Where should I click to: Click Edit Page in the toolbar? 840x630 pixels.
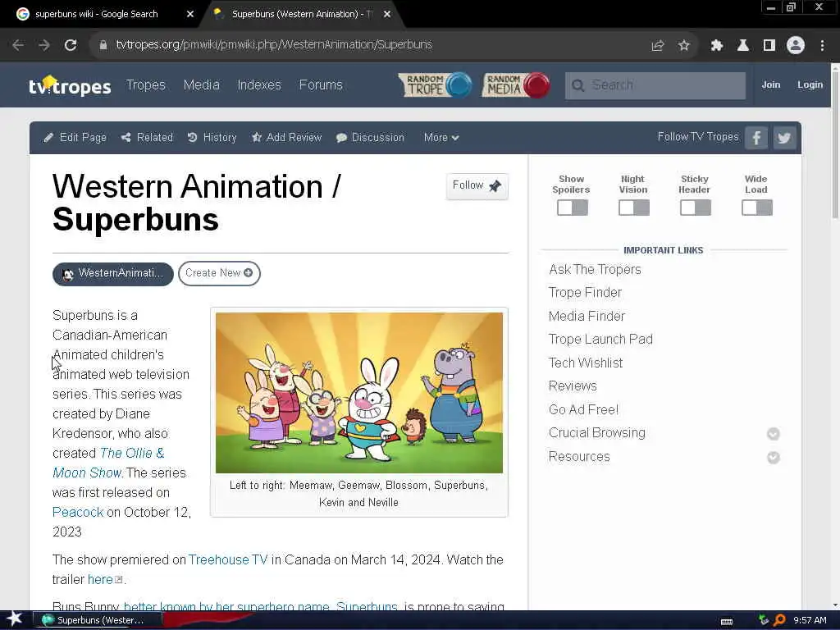[x=75, y=138]
